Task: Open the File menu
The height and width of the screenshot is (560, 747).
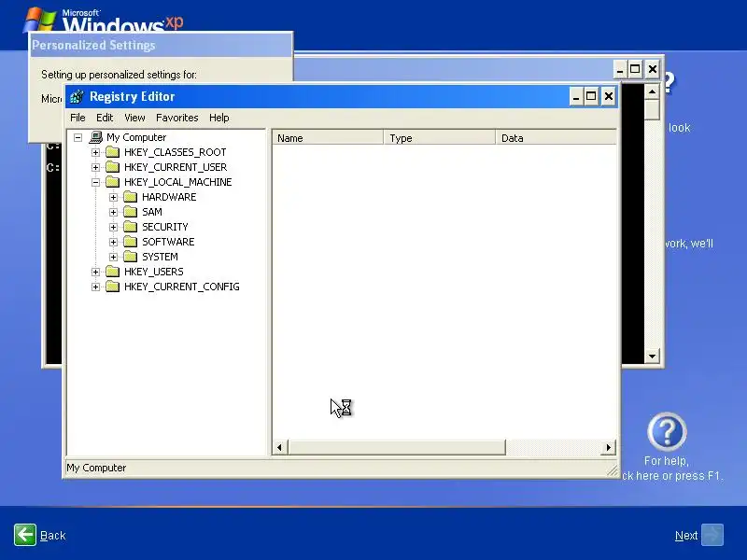Action: coord(78,118)
